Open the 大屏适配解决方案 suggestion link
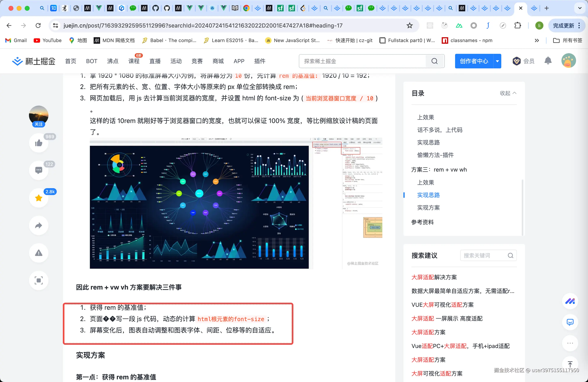The width and height of the screenshot is (588, 382). 434,277
